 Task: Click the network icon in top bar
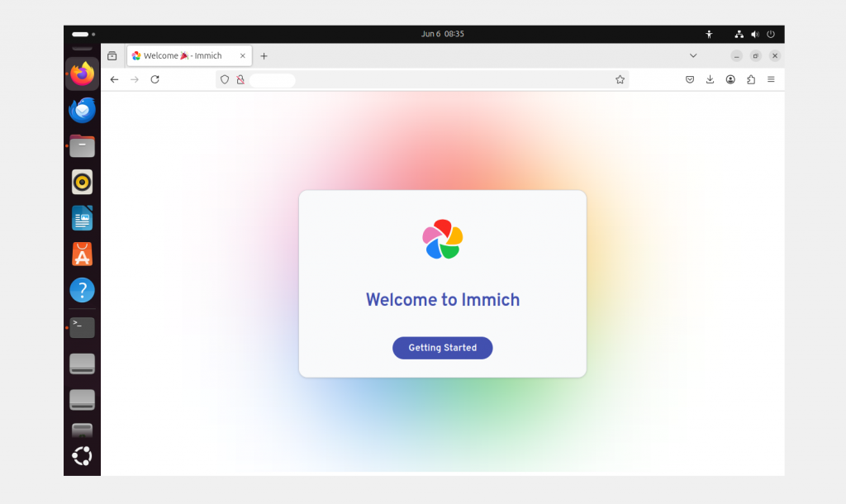pos(739,34)
